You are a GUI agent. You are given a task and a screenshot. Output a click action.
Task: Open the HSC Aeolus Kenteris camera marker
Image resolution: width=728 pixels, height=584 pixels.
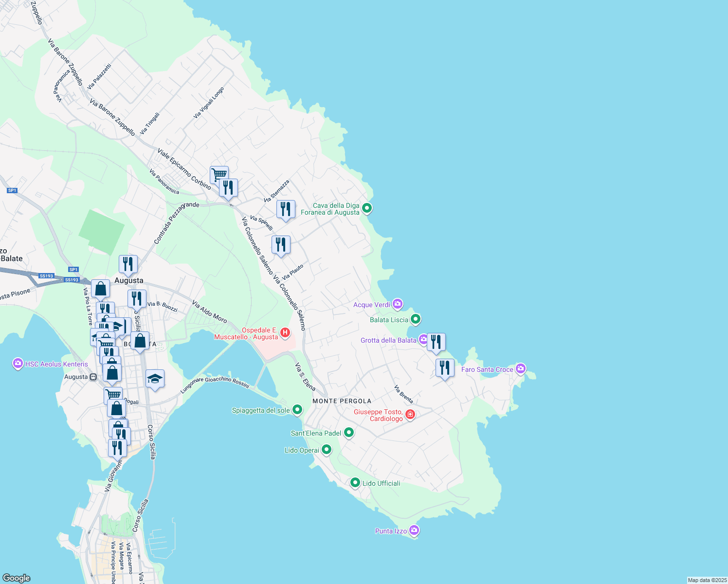[18, 364]
